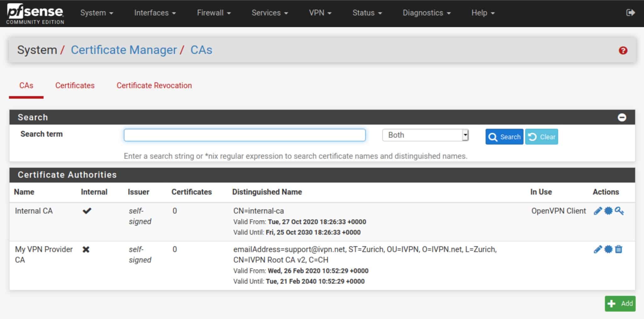Click the Internal CA name cell
Viewport: 644px width, 319px height.
point(34,211)
